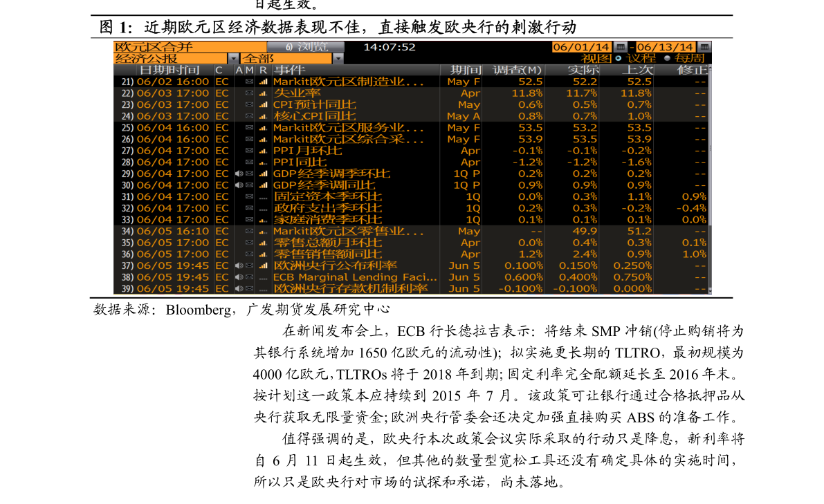
Task: Open event Markit欧元区服务业 on row 25
Action: (348, 128)
